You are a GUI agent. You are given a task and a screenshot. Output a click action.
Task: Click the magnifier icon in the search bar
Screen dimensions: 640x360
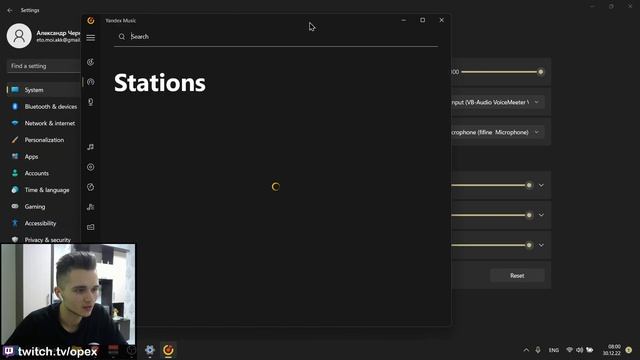122,37
